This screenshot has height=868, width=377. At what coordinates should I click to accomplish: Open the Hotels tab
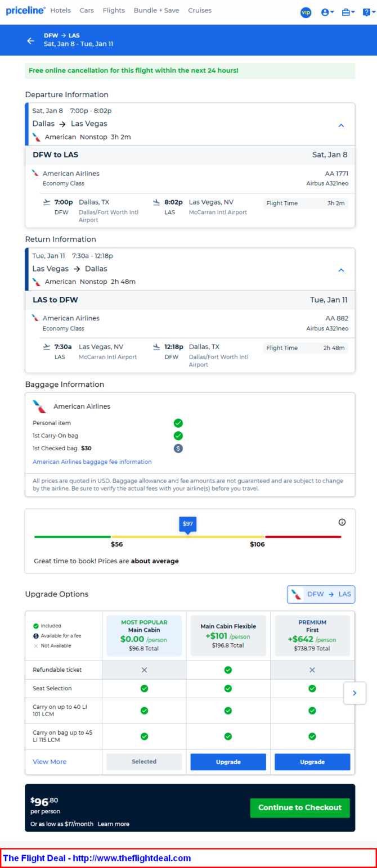[61, 11]
